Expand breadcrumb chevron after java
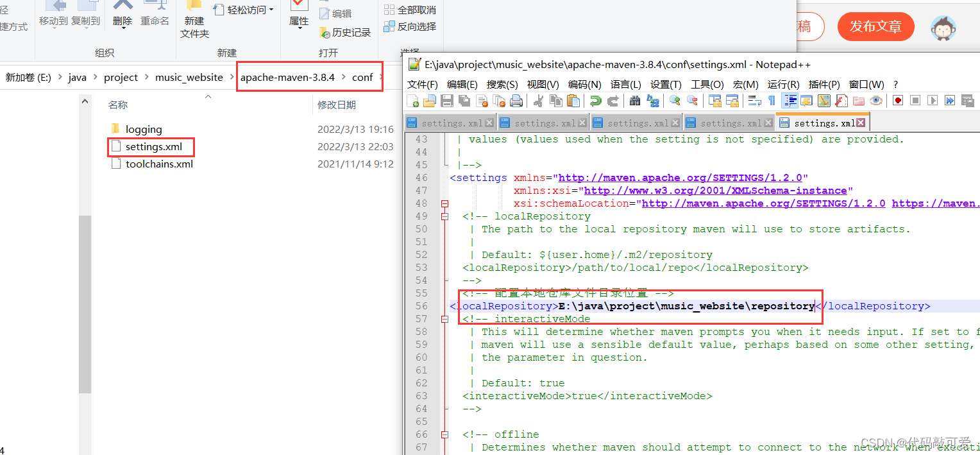Image resolution: width=980 pixels, height=455 pixels. [x=95, y=77]
